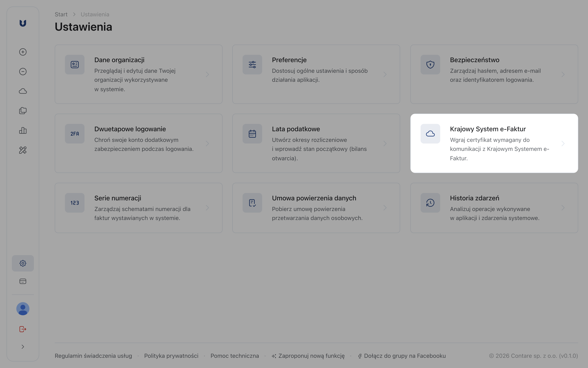
Task: Select the settings gear in sidebar
Action: [23, 263]
